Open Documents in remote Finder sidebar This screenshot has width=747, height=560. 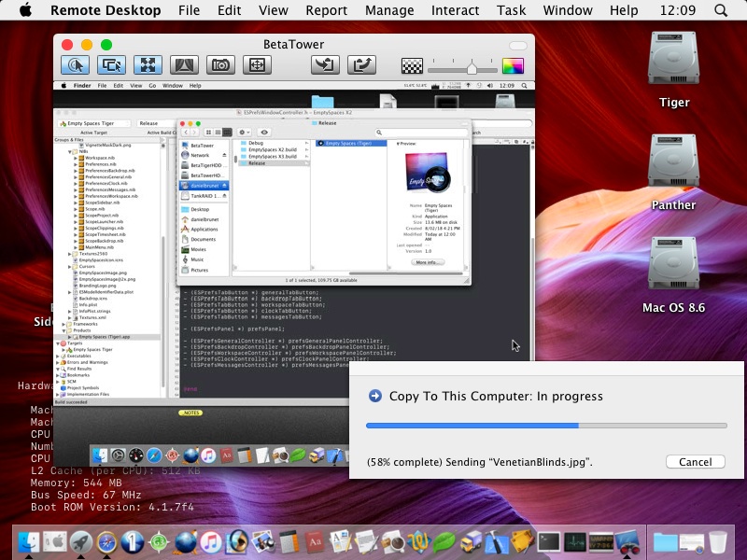click(204, 239)
